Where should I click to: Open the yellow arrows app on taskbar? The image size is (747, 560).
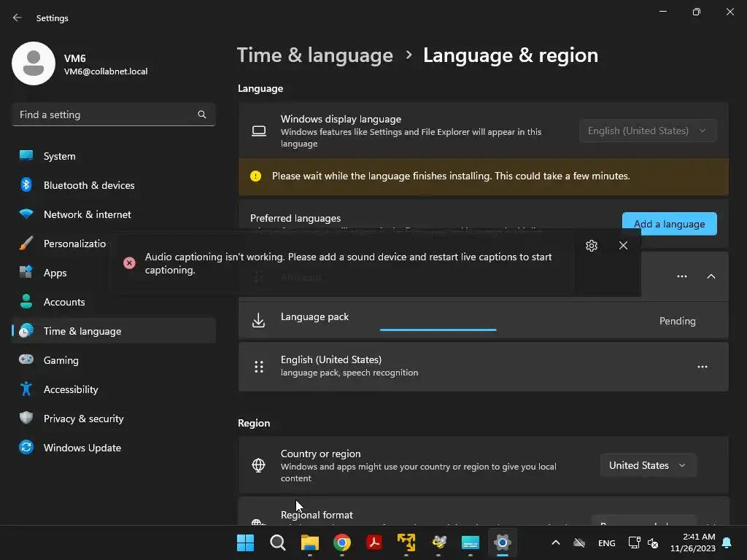click(406, 542)
